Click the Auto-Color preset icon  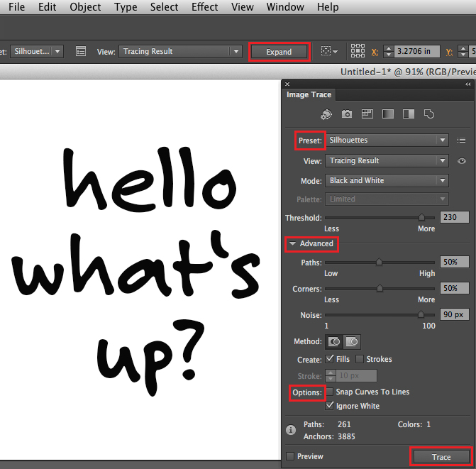tap(326, 114)
